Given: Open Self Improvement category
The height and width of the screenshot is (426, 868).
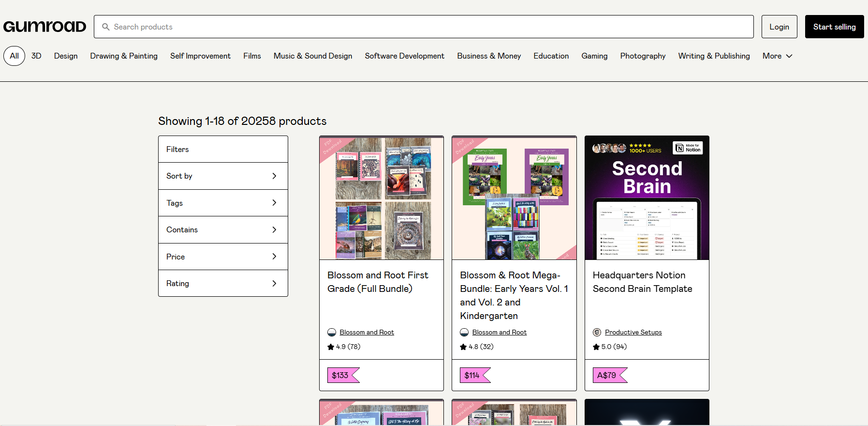Looking at the screenshot, I should point(200,56).
